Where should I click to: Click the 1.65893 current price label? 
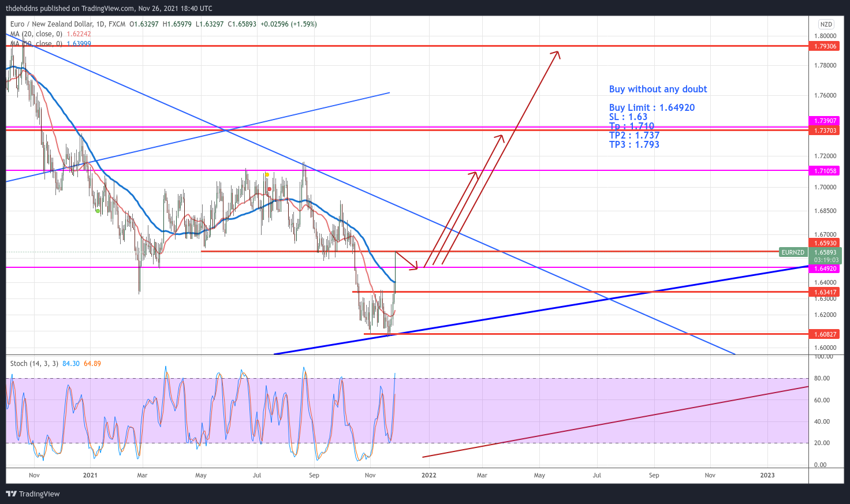[826, 252]
